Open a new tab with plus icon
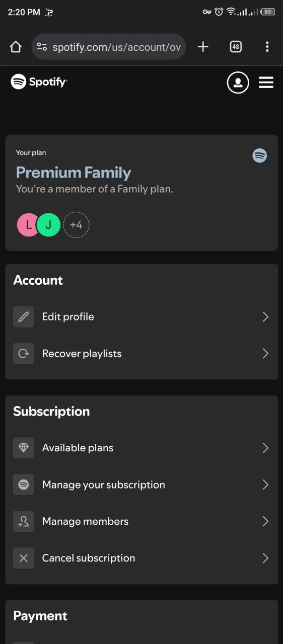Viewport: 283px width, 644px height. pos(203,47)
